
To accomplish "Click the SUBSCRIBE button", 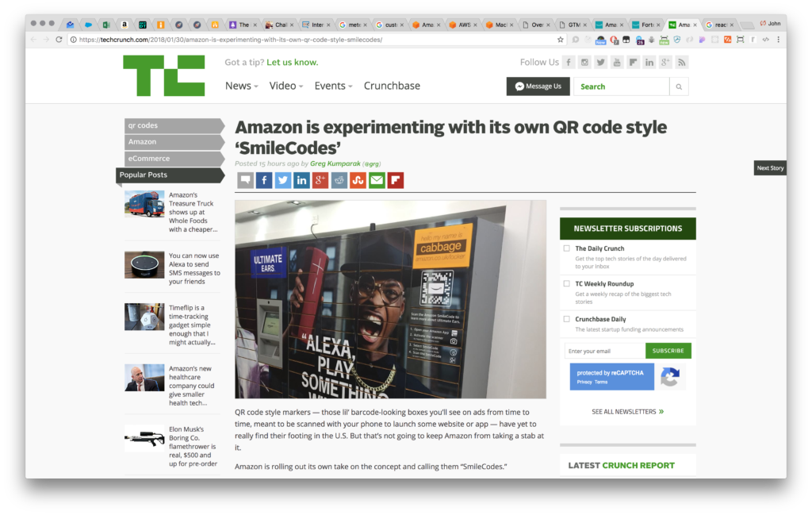I will (x=668, y=351).
